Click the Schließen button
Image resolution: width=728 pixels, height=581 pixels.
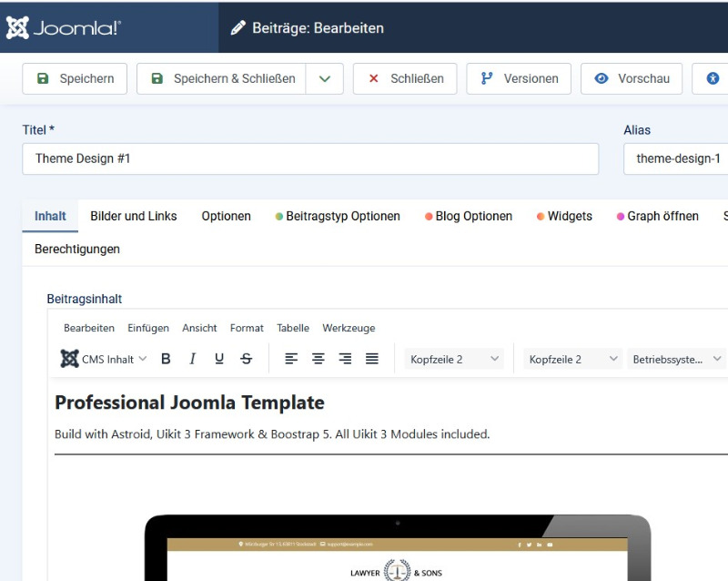[405, 78]
